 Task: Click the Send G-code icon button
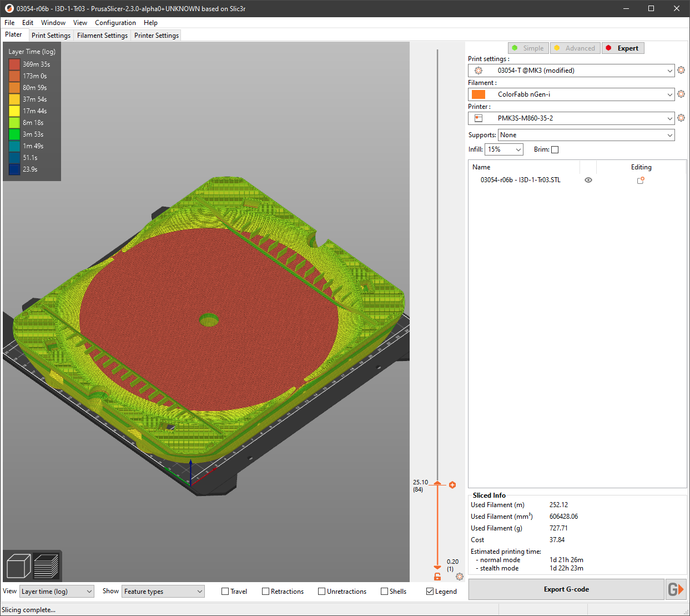pos(676,589)
